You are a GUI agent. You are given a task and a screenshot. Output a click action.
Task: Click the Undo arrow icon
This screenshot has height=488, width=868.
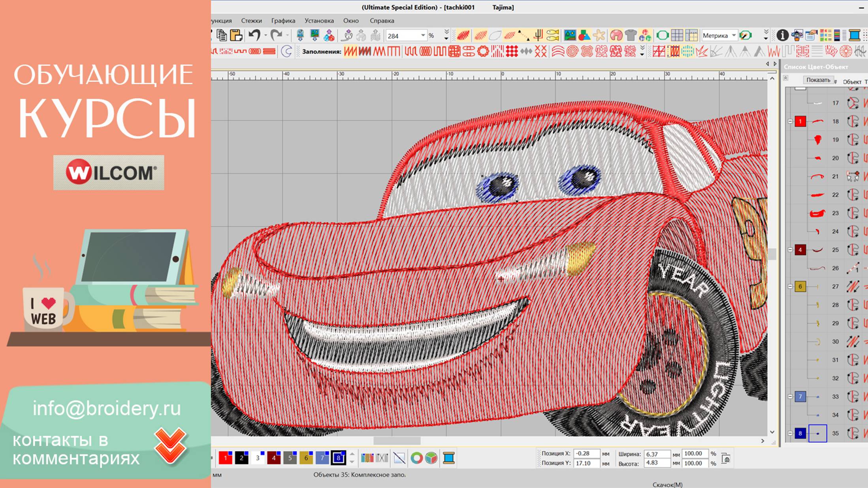click(x=254, y=36)
